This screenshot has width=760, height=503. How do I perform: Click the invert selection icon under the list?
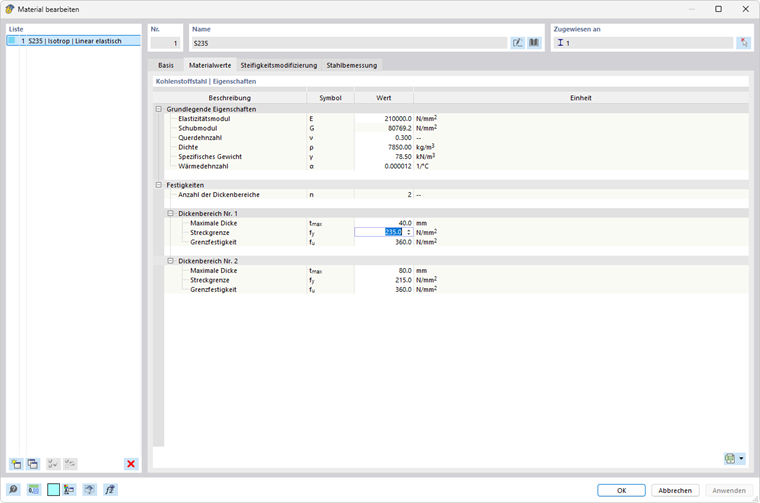pos(70,464)
